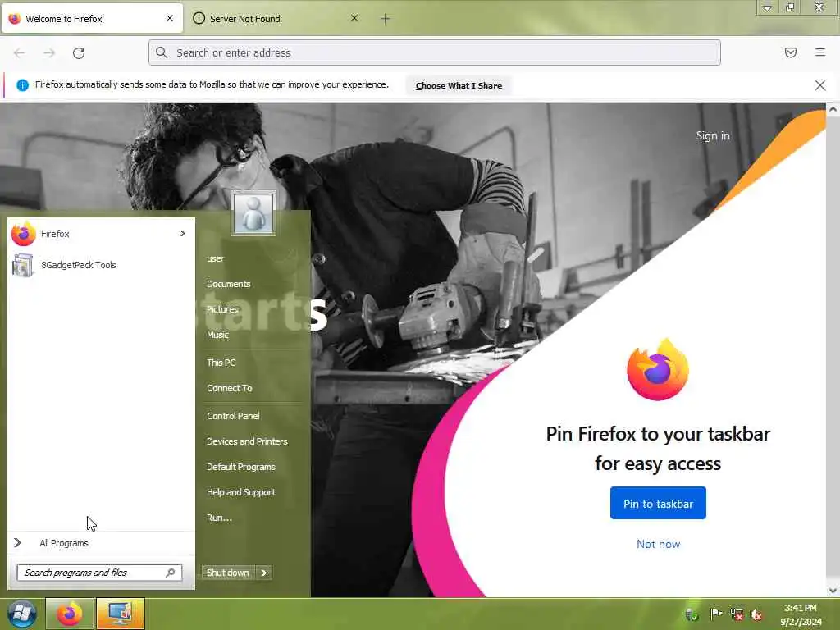Click the Firefox icon in Start menu list
This screenshot has width=840, height=630.
[24, 234]
